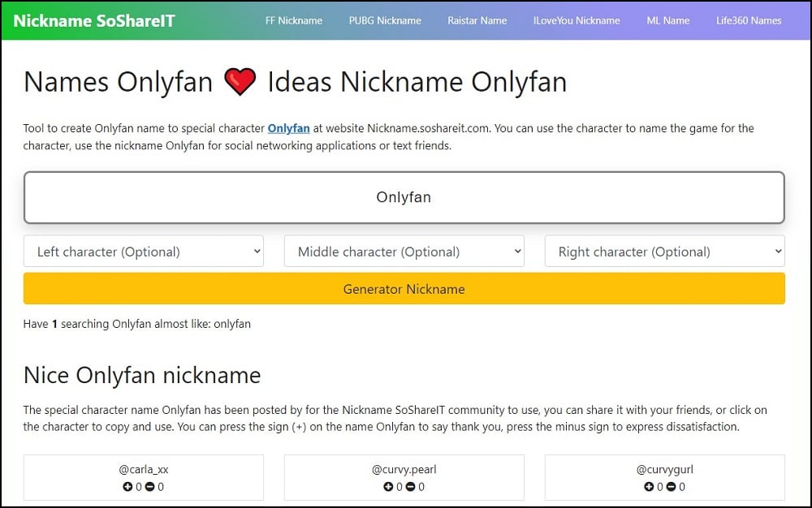
Task: Click the plus icon under @carla_xx
Action: 127,487
